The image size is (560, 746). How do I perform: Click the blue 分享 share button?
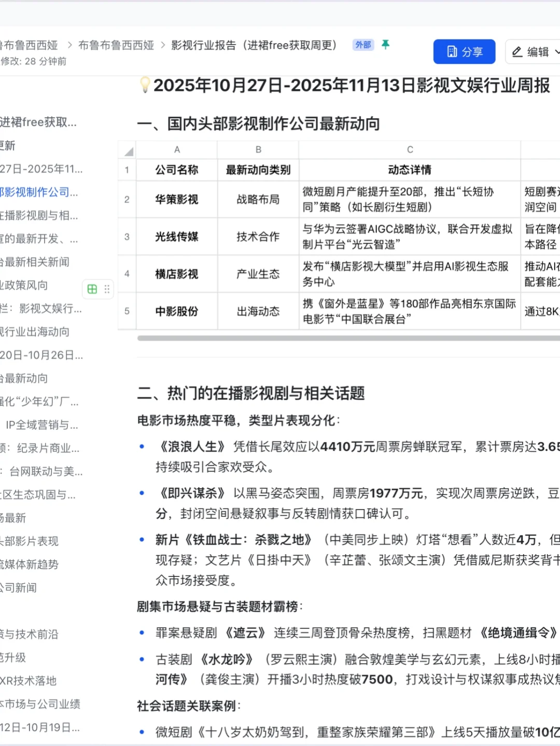tap(464, 52)
